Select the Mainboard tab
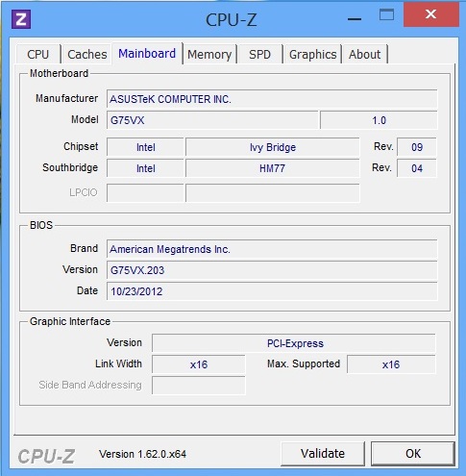The image size is (466, 476). [147, 53]
